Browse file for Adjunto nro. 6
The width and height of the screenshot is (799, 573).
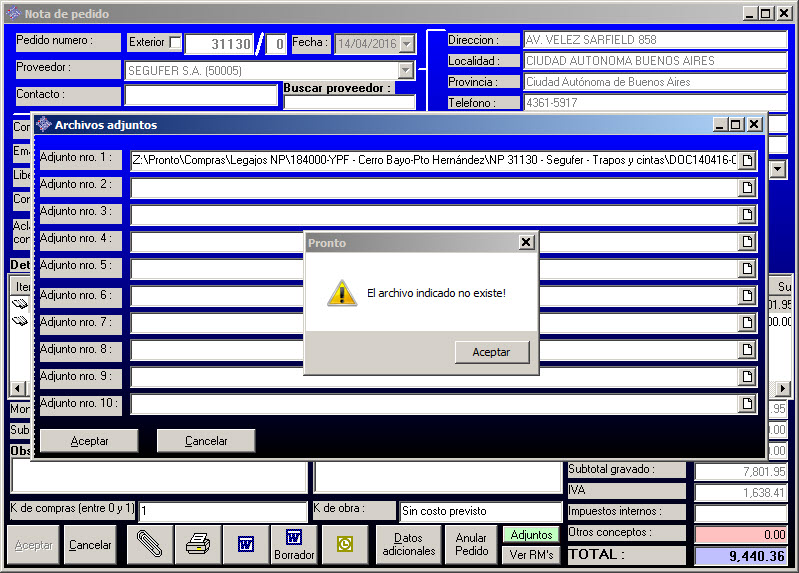746,296
